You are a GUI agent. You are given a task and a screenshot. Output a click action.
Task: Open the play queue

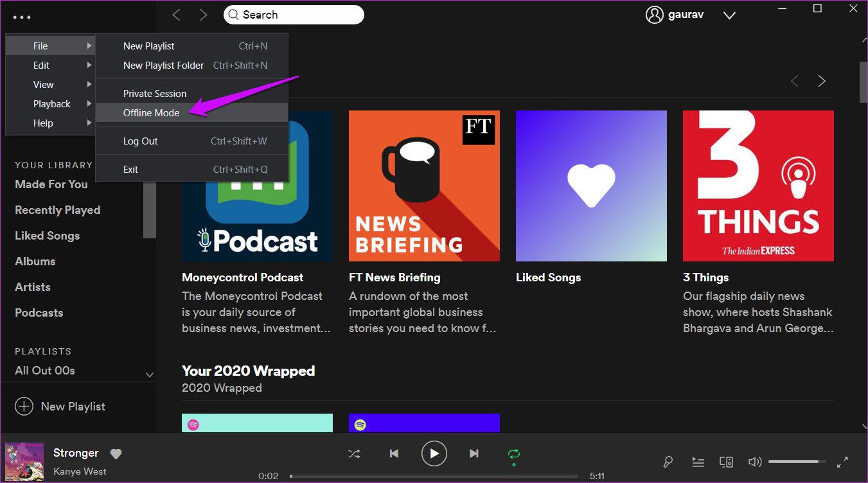(698, 462)
